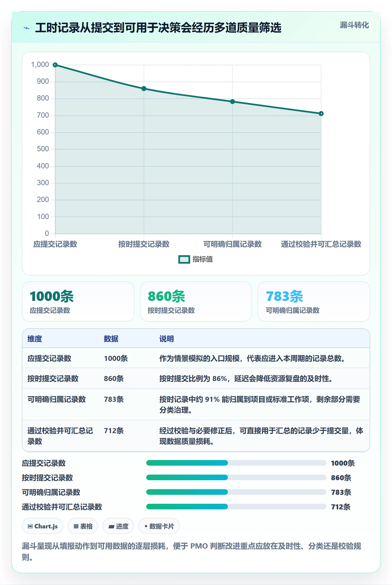Click table cell 按时提交记录数
392x585 pixels.
[x=53, y=379]
